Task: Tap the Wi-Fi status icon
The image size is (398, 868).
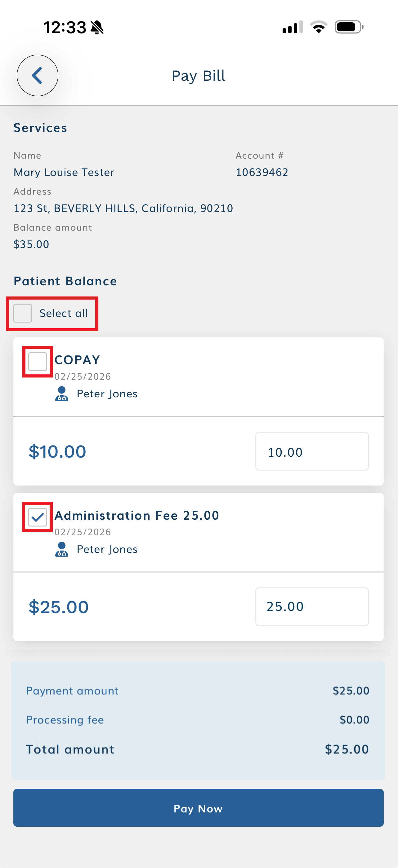Action: 318,27
